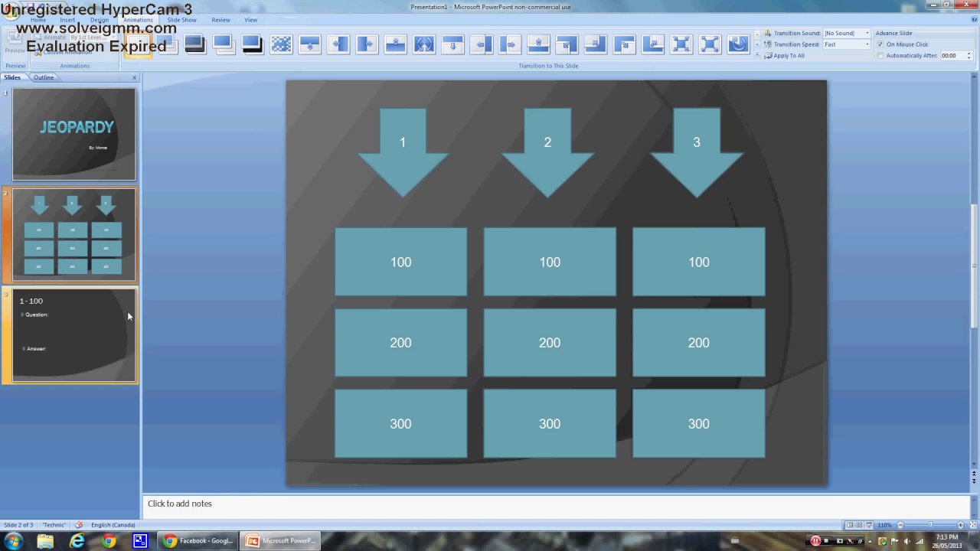The height and width of the screenshot is (551, 980).
Task: Click the network signal tray icon
Action: 920,541
